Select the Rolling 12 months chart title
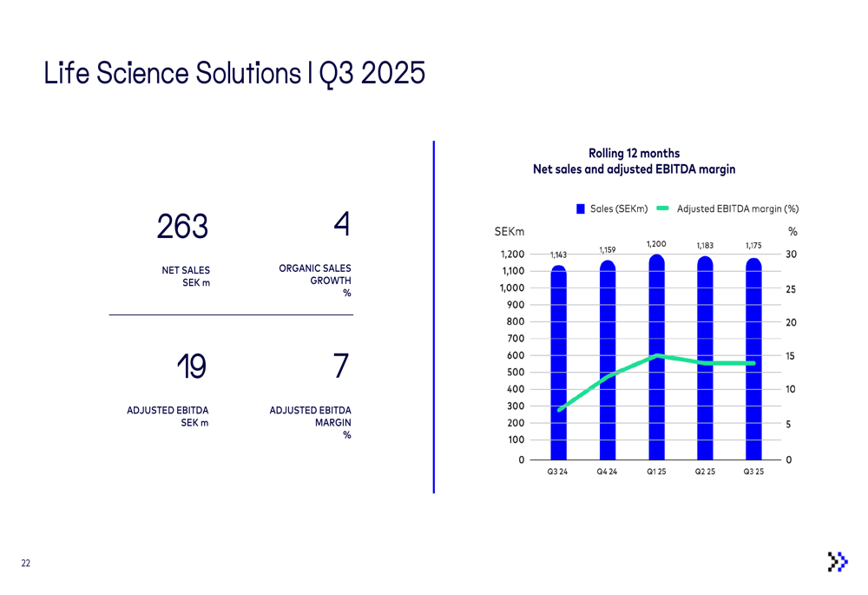 634,162
